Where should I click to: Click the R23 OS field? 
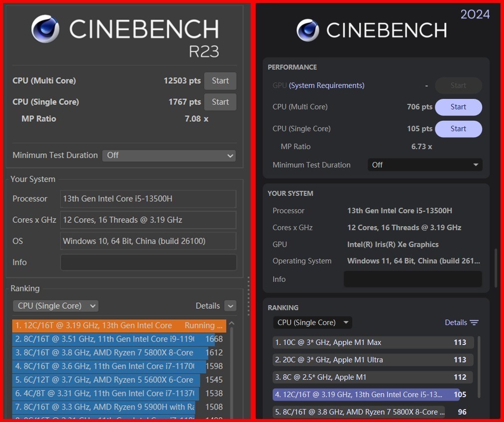tap(148, 241)
